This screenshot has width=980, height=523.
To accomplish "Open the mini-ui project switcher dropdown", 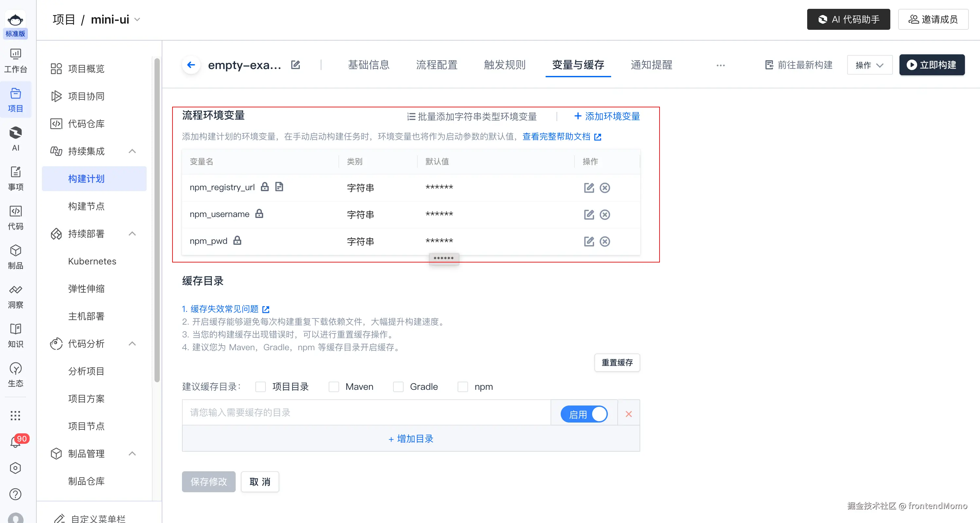I will (x=137, y=19).
